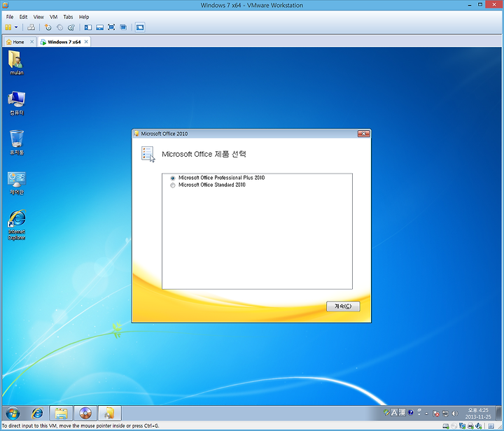Open the network tray icon in guest
The image size is (504, 431).
445,414
